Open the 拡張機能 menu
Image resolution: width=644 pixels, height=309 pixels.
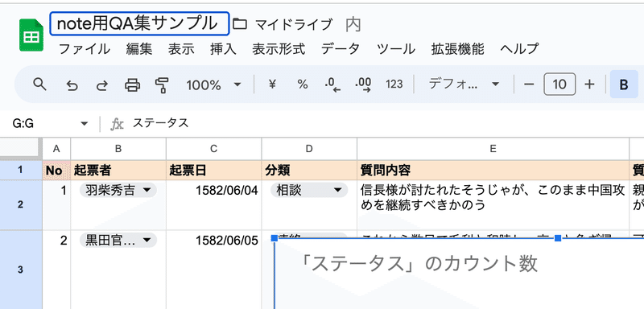point(457,49)
